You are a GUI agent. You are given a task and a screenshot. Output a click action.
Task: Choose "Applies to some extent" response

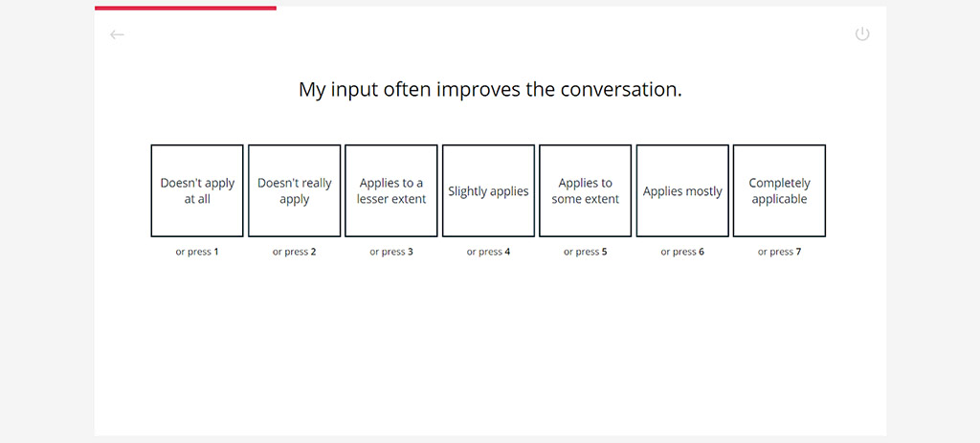pos(586,190)
